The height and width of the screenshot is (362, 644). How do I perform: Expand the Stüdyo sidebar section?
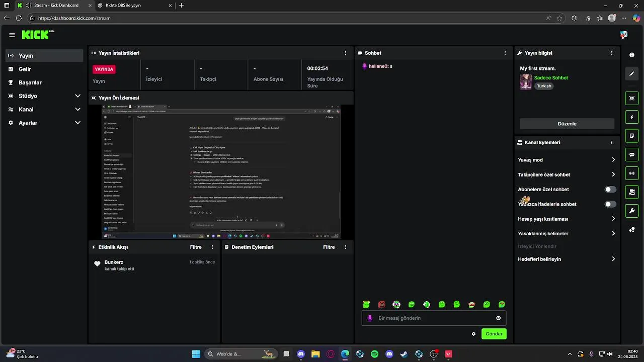tap(44, 96)
